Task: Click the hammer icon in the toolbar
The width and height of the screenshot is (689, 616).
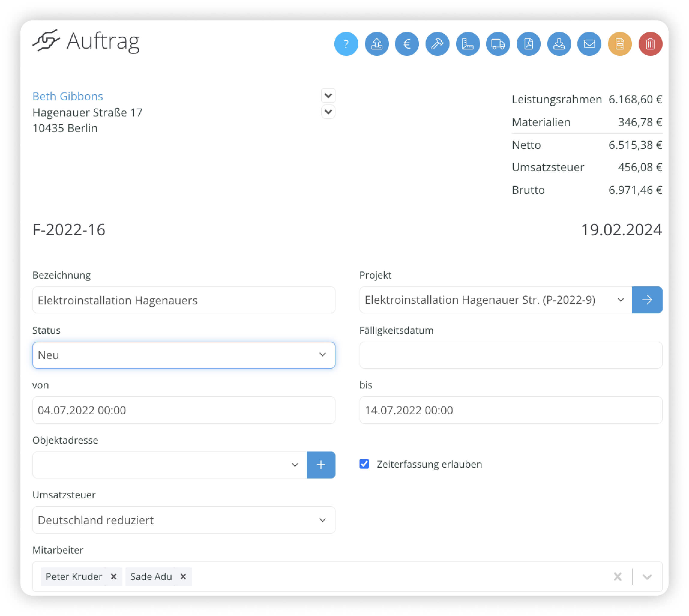Action: click(x=437, y=44)
